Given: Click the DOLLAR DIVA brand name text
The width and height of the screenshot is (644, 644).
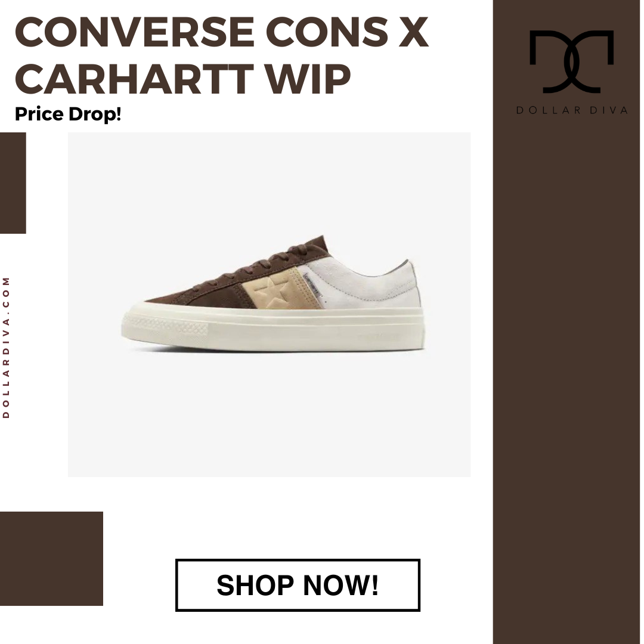Looking at the screenshot, I should (x=572, y=110).
